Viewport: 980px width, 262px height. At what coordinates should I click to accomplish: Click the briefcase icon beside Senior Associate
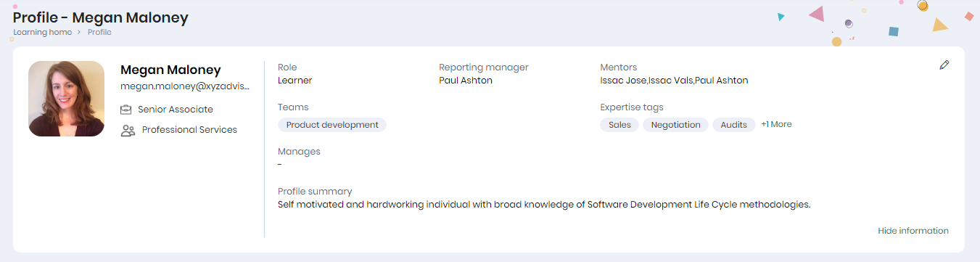pos(126,110)
